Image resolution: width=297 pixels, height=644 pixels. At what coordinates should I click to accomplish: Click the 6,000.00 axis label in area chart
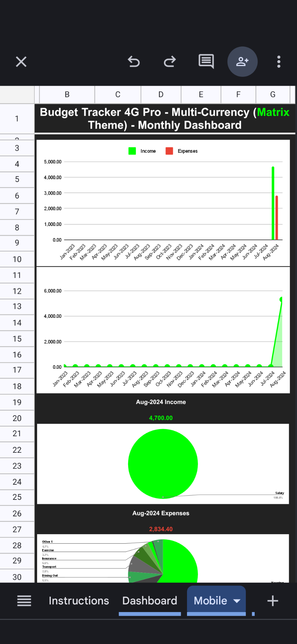(53, 291)
